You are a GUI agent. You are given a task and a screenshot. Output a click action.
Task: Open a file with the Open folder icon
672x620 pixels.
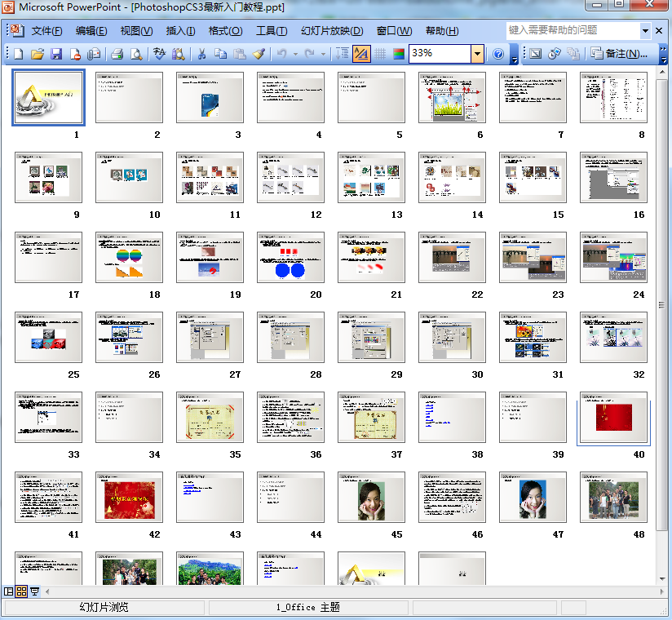pyautogui.click(x=37, y=54)
